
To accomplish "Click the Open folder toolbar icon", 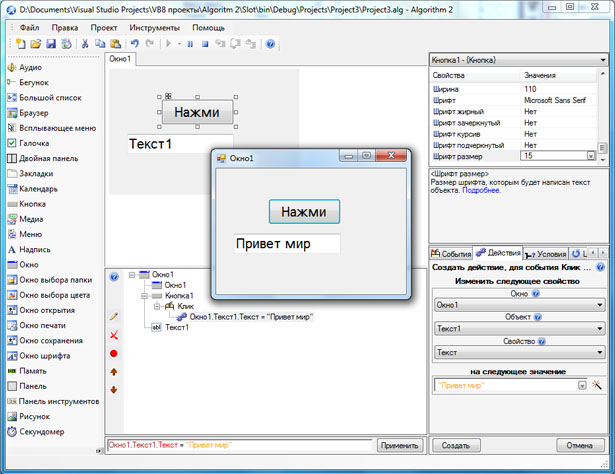I will [36, 45].
